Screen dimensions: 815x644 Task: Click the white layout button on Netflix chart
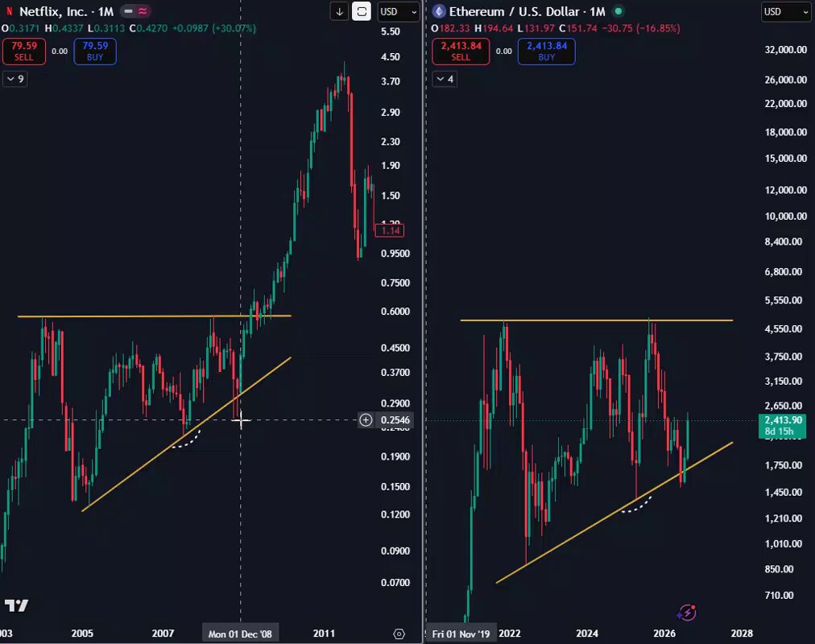(362, 11)
